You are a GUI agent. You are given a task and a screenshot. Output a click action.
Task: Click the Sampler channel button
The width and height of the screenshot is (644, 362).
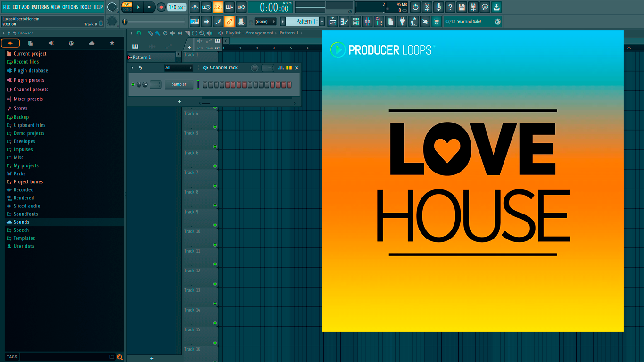179,84
